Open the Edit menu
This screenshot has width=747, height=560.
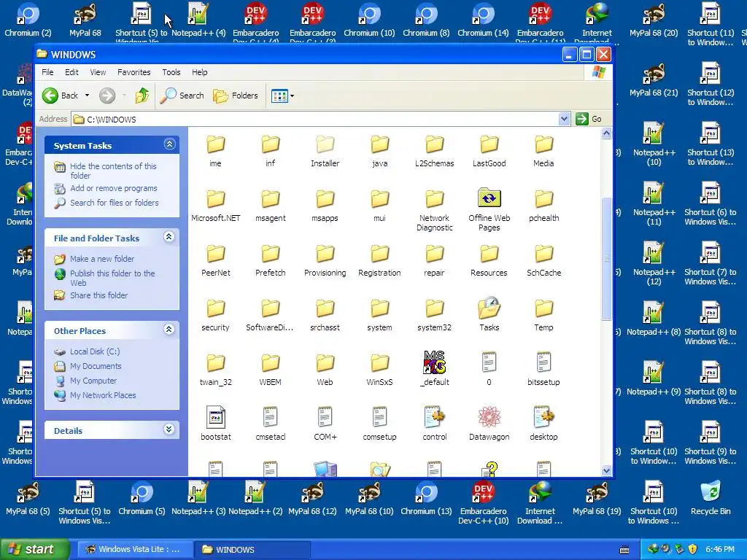click(x=71, y=72)
